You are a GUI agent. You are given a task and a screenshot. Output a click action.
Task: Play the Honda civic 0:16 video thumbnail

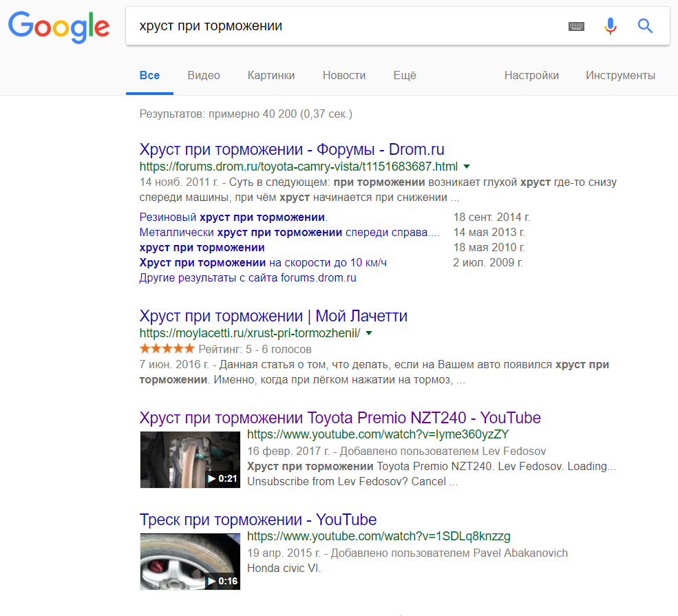pyautogui.click(x=190, y=562)
